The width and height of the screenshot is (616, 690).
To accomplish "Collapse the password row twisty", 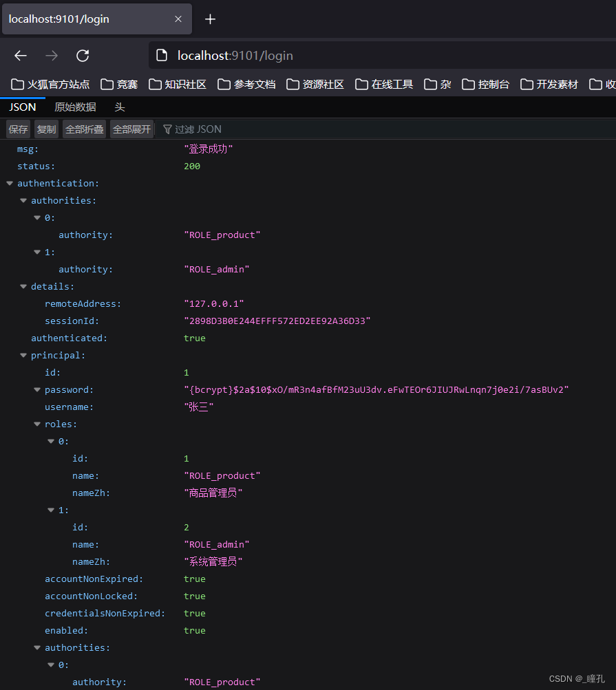I will pos(37,389).
